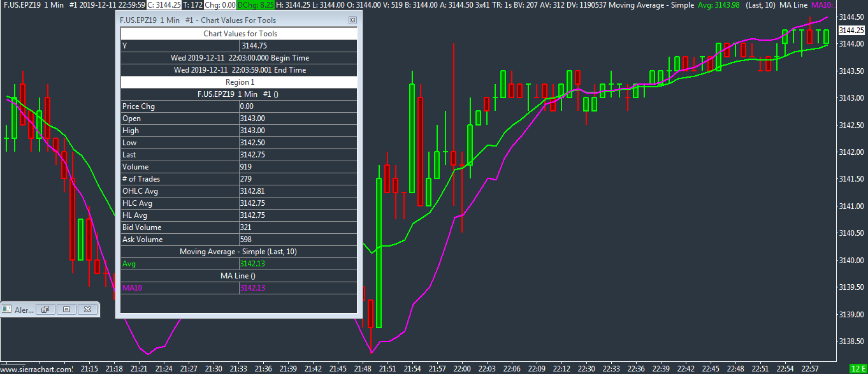Click the OHLC Avg value 3142.81
Screen dimensions: 868x374
tap(298, 191)
